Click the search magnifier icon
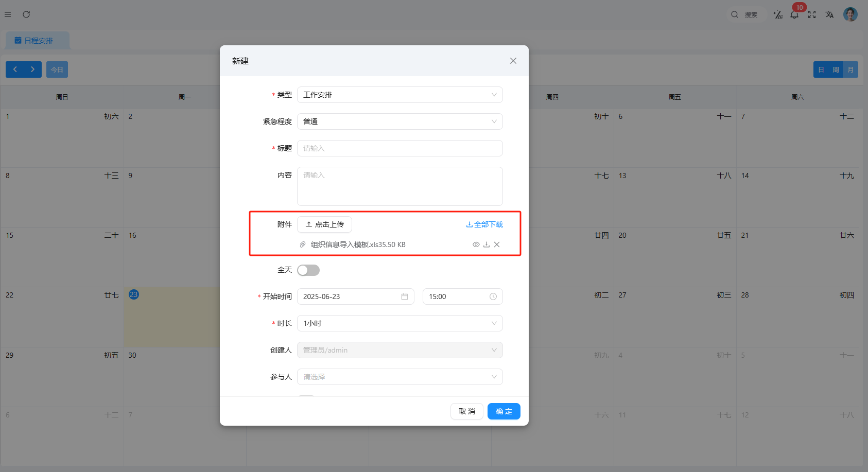This screenshot has height=472, width=868. pos(735,14)
